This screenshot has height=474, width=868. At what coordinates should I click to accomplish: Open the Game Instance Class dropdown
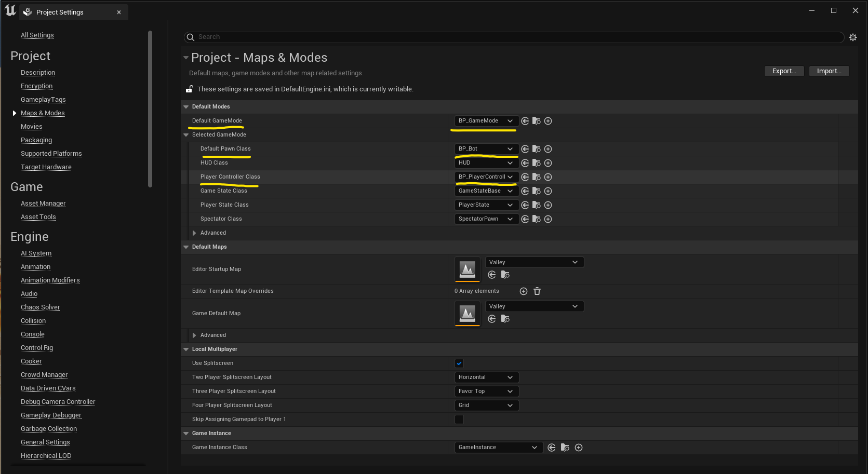(x=499, y=448)
